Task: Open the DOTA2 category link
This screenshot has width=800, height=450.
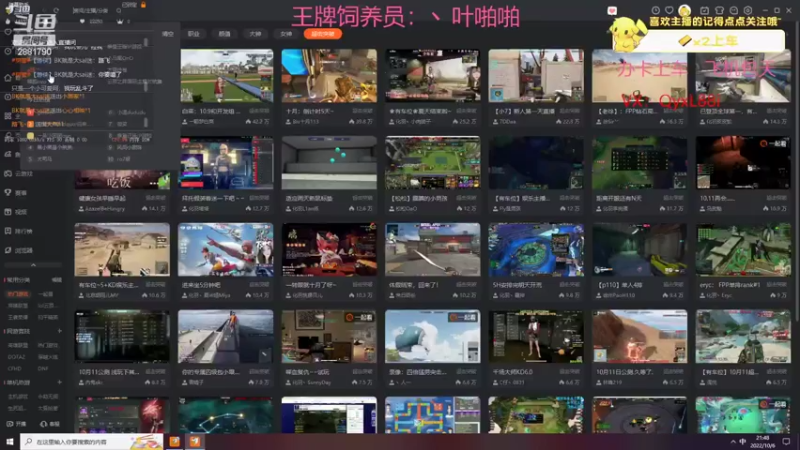Action: coord(16,357)
